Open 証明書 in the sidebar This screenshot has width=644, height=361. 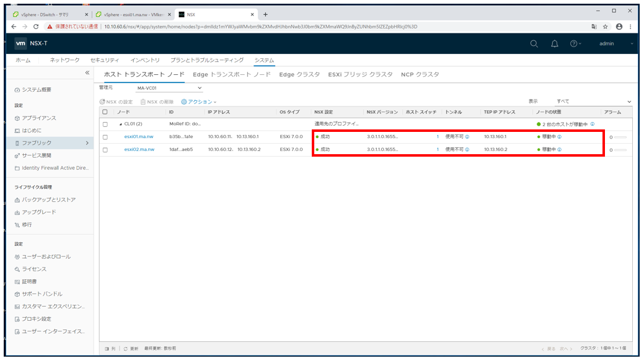[x=25, y=282]
